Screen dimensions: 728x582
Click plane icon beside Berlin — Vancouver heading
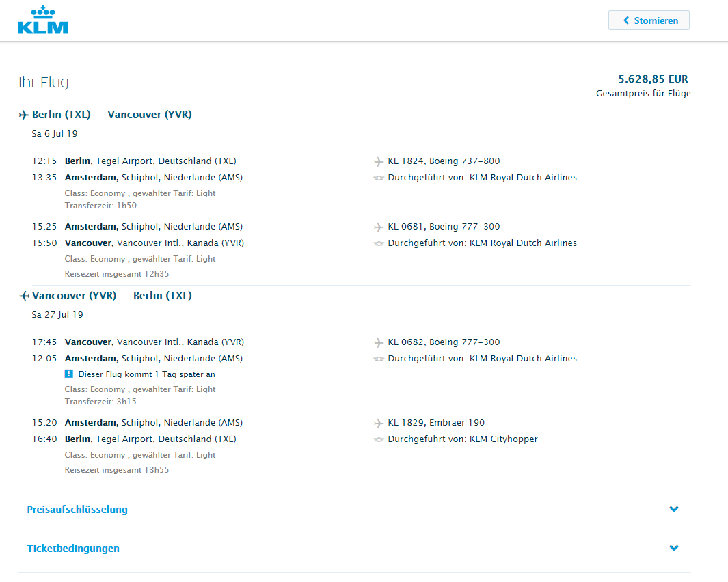[25, 115]
